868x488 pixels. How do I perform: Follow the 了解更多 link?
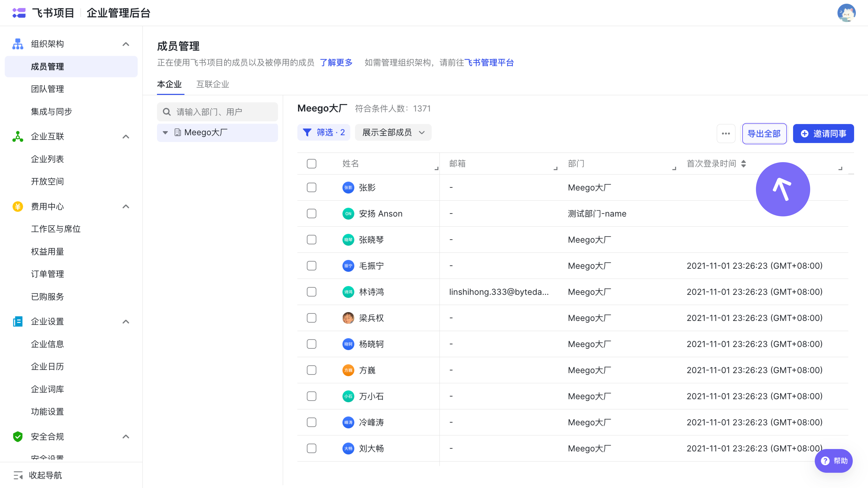[336, 63]
